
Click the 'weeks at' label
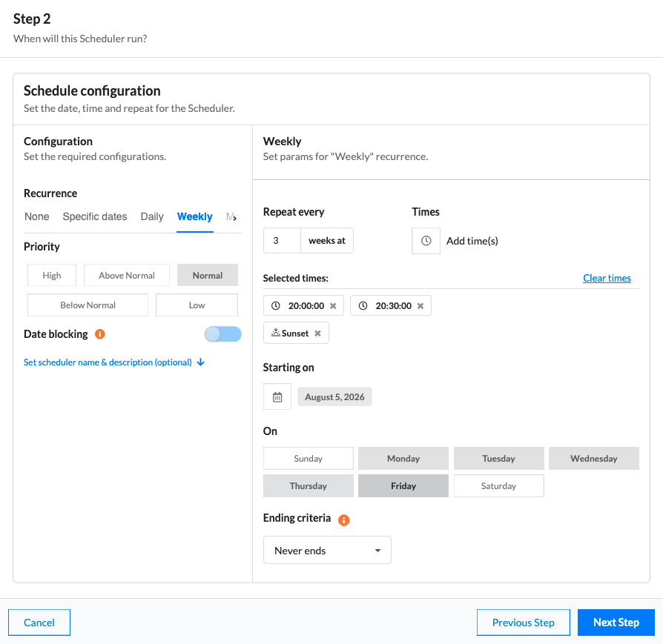327,241
